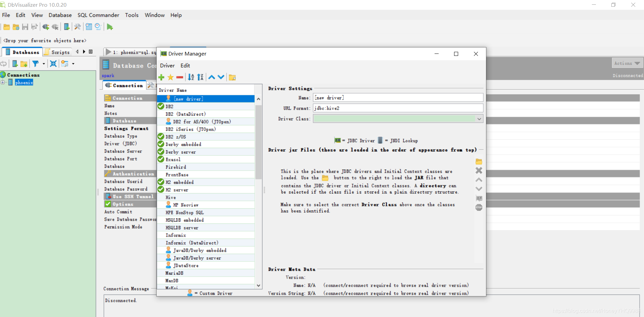Click the tab list icon next to Scripts tab
Screen dimensions: 644x317
point(91,52)
